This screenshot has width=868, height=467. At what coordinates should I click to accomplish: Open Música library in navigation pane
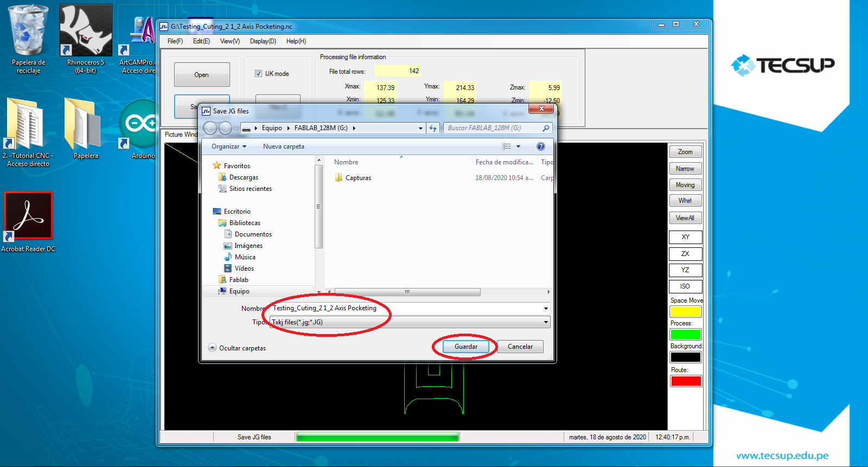click(x=245, y=257)
